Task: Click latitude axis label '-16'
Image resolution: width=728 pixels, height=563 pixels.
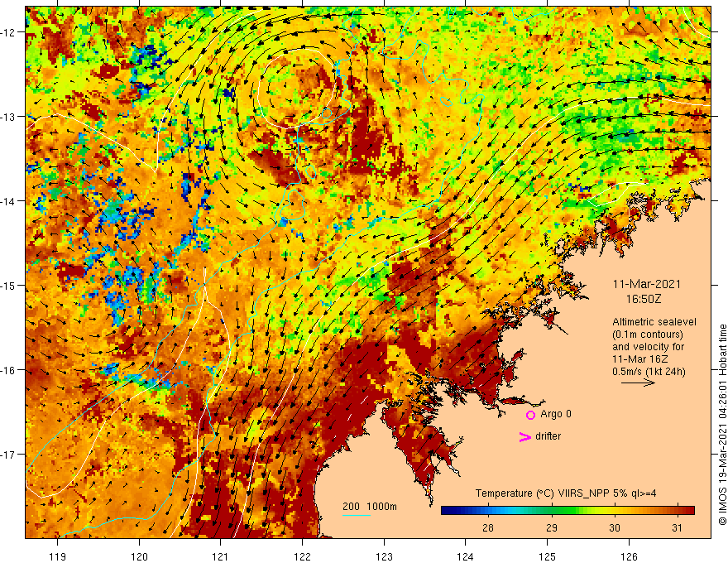Action: click(x=8, y=370)
